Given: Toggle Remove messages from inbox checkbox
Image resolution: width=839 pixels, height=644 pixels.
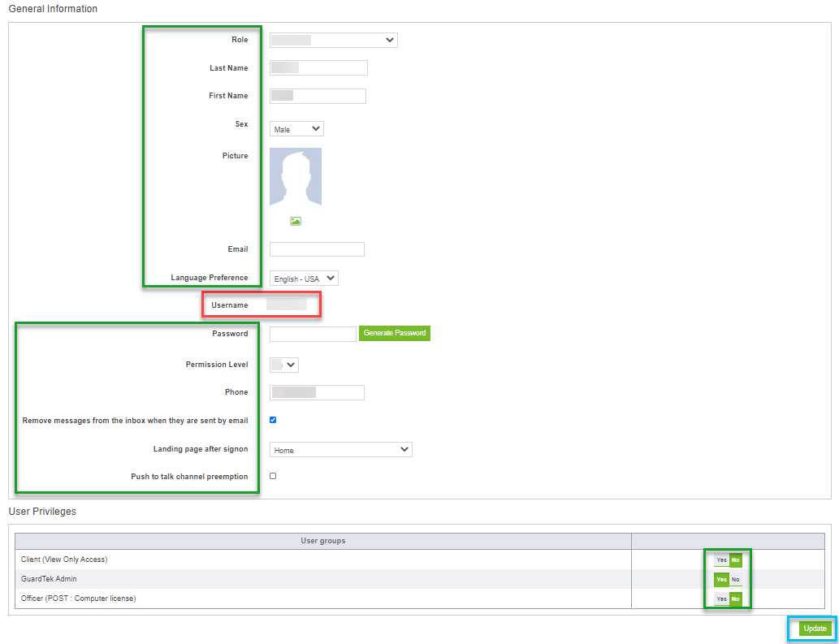Looking at the screenshot, I should [273, 420].
